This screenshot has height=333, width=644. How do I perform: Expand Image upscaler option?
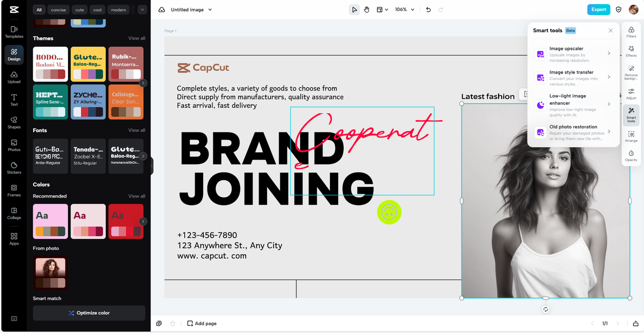tap(574, 54)
